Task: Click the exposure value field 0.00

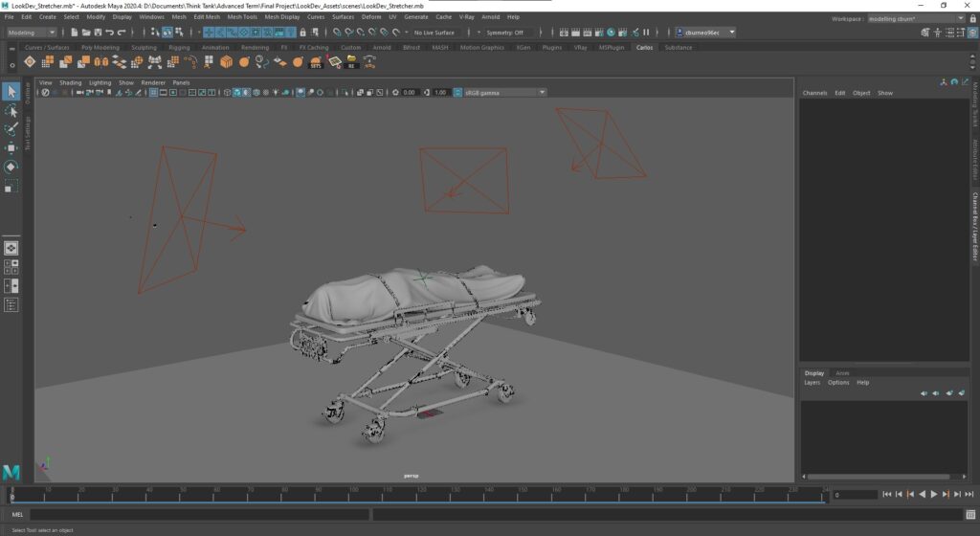Action: click(x=409, y=93)
